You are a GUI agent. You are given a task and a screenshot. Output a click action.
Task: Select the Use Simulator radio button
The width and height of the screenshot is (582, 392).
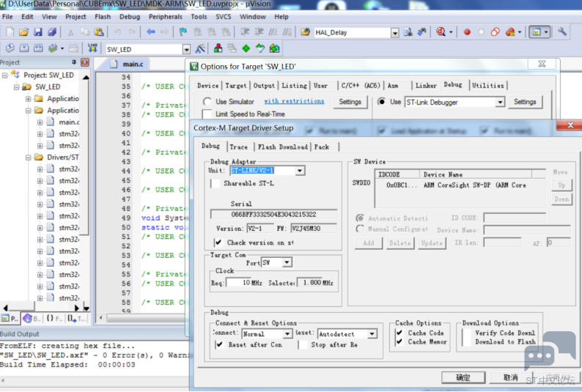pos(207,102)
